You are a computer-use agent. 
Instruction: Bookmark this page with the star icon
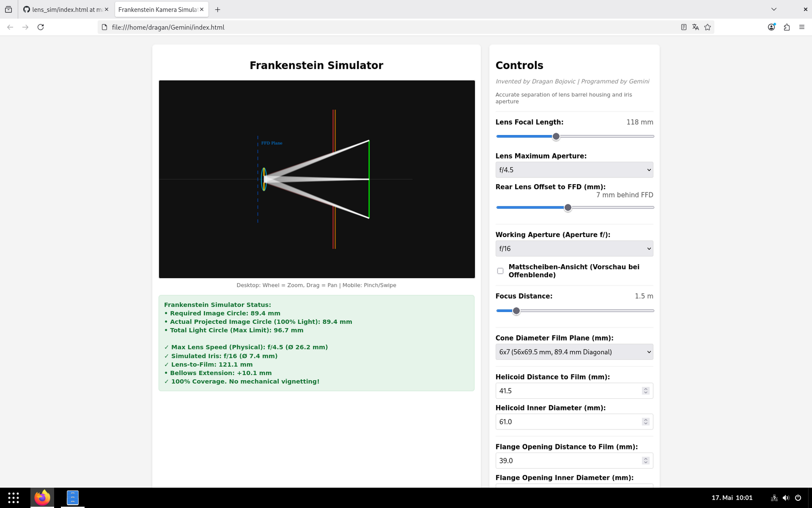point(707,27)
